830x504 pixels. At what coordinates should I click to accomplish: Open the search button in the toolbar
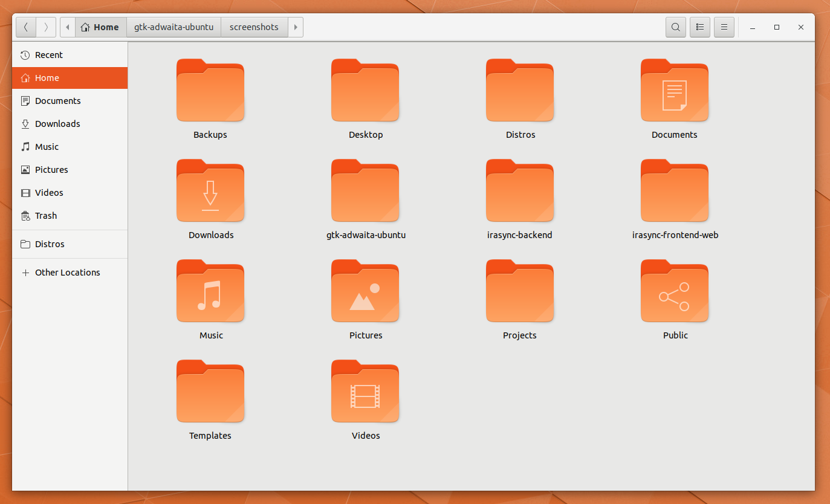pyautogui.click(x=675, y=27)
